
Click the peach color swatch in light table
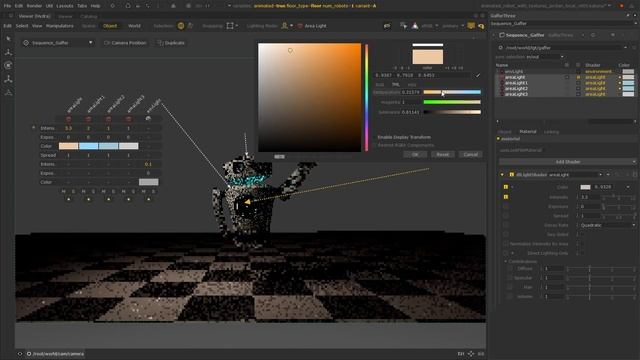(x=69, y=146)
